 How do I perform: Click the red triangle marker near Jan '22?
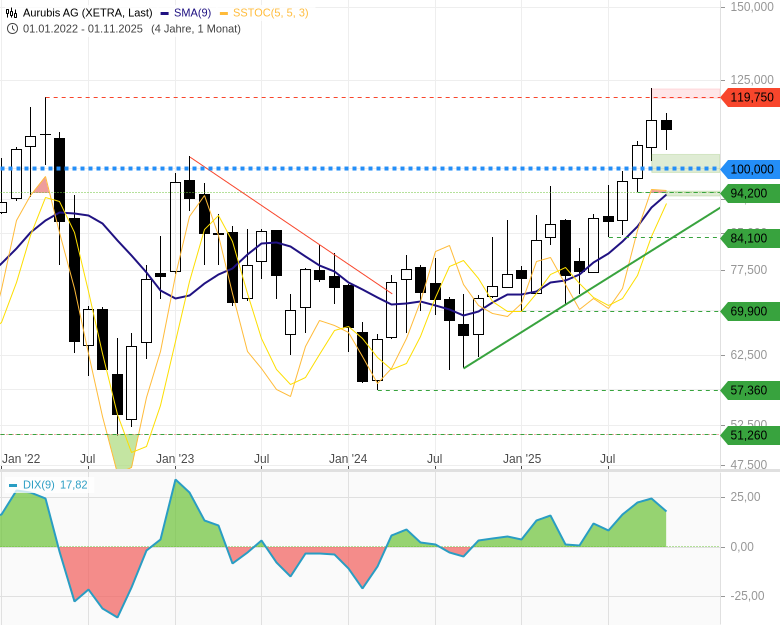[x=41, y=185]
